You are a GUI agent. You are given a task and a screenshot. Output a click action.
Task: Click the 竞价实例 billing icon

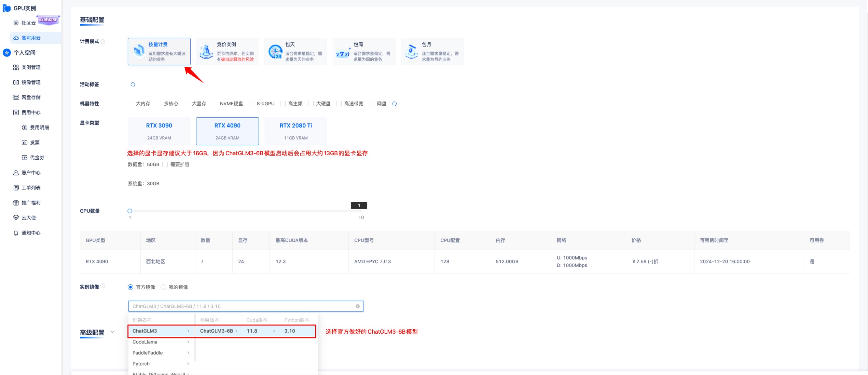click(206, 52)
